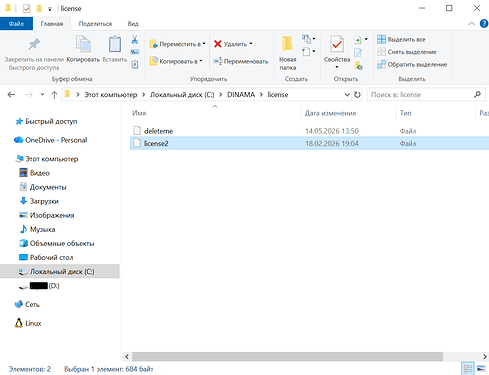Image resolution: width=489 pixels, height=375 pixels.
Task: Click the Cut scissors icon
Action: (134, 40)
